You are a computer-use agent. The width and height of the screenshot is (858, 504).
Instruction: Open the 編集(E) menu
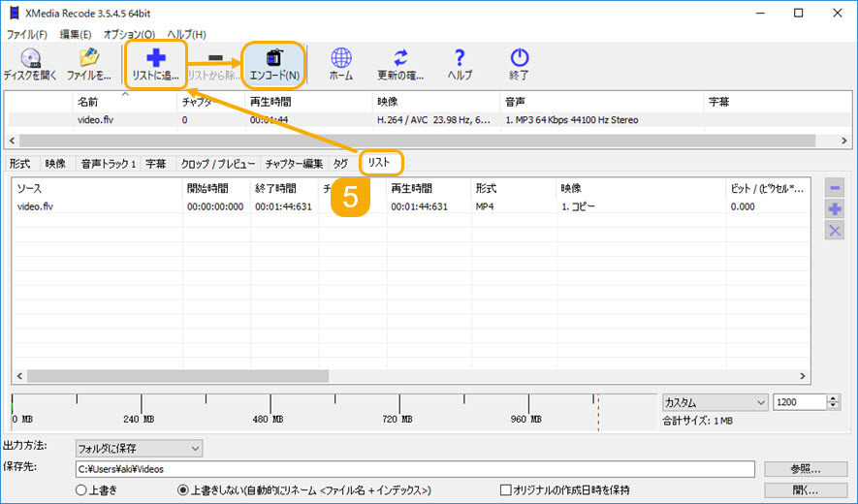(x=76, y=35)
